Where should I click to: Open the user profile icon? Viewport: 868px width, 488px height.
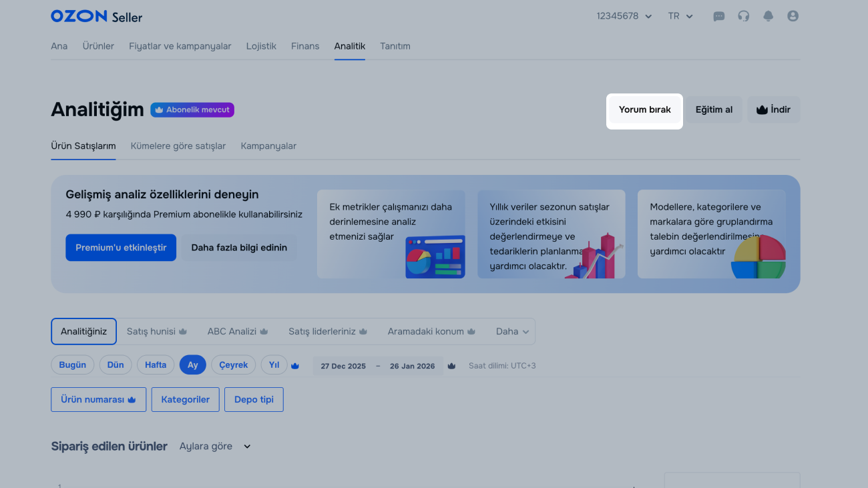point(793,16)
